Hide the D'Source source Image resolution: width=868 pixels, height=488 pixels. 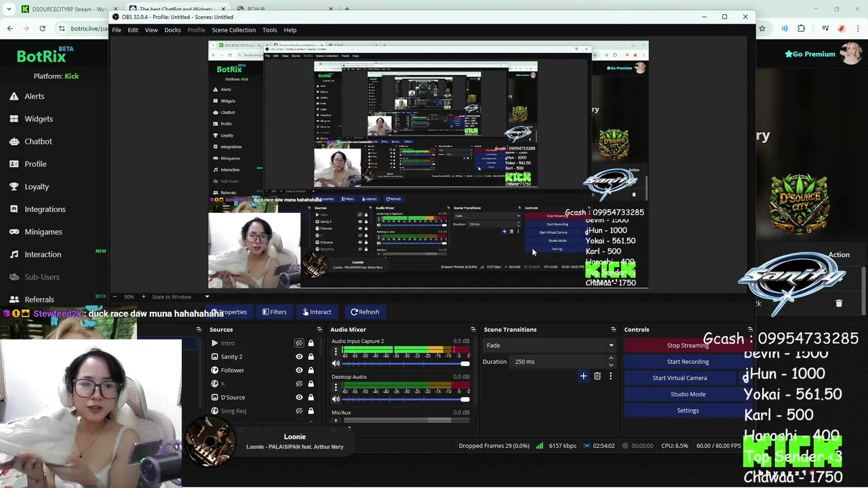point(299,397)
